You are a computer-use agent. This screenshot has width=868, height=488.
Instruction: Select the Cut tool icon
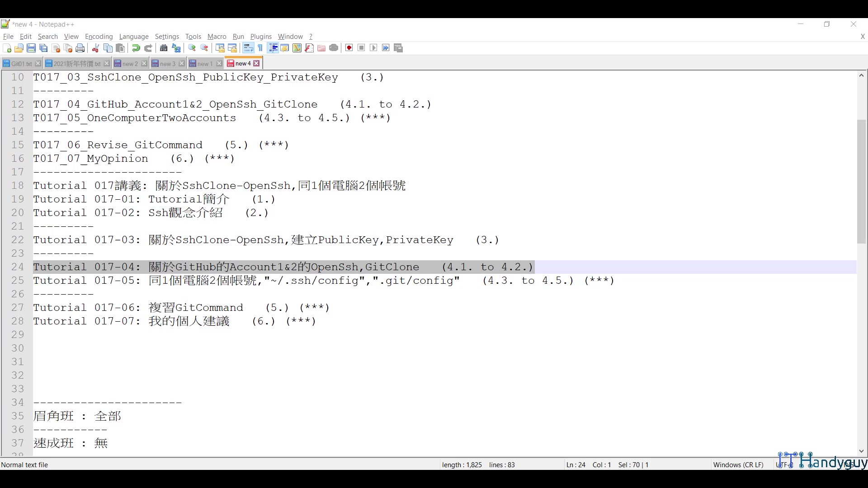[x=95, y=48]
